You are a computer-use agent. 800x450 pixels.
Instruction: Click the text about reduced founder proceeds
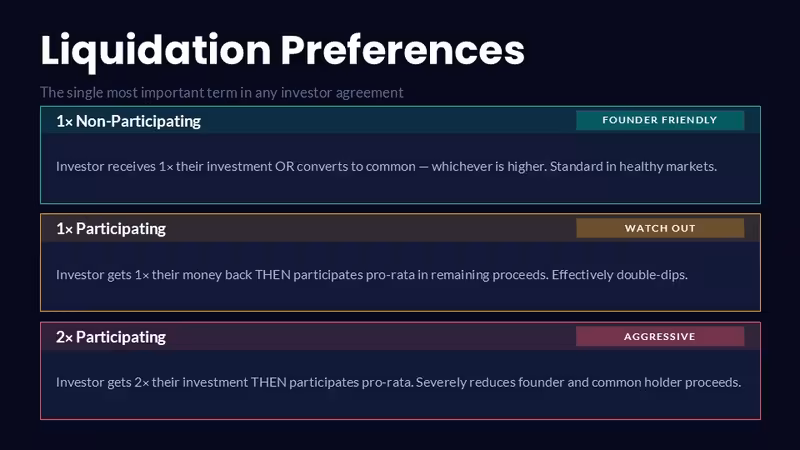click(398, 382)
